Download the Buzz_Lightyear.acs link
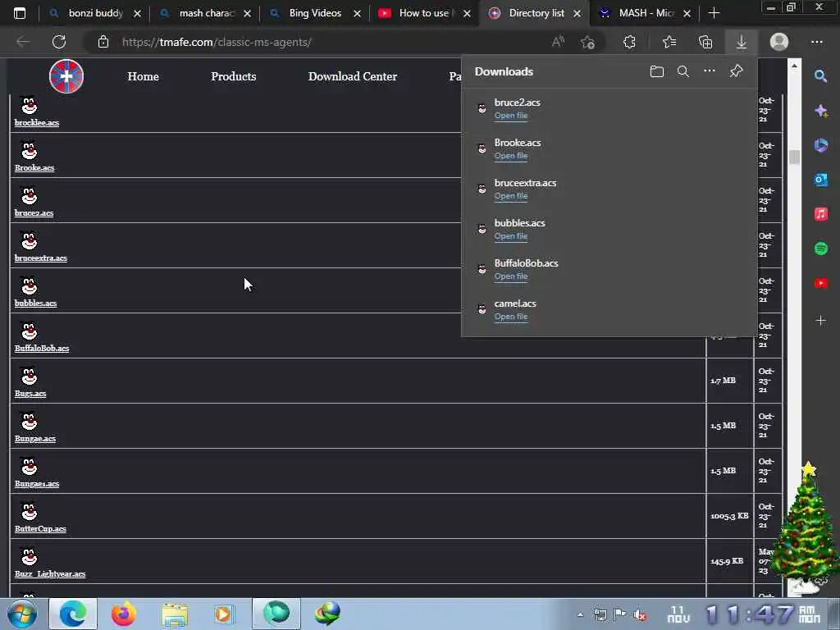This screenshot has width=840, height=630. (x=50, y=573)
